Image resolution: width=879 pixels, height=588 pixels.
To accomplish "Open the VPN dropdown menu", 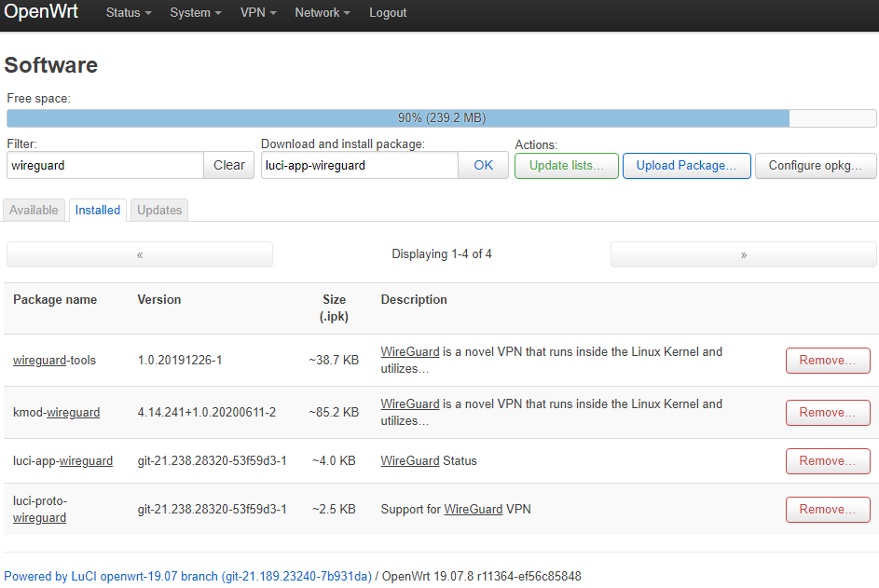I will pos(258,12).
